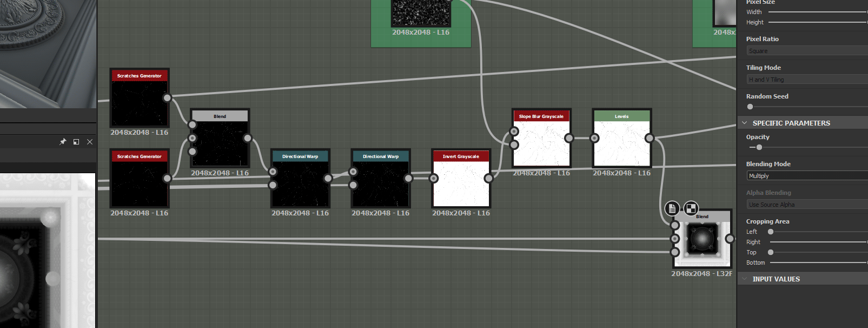This screenshot has width=868, height=328.
Task: Open the Pixel Ratio dropdown showing Square
Action: pos(807,50)
